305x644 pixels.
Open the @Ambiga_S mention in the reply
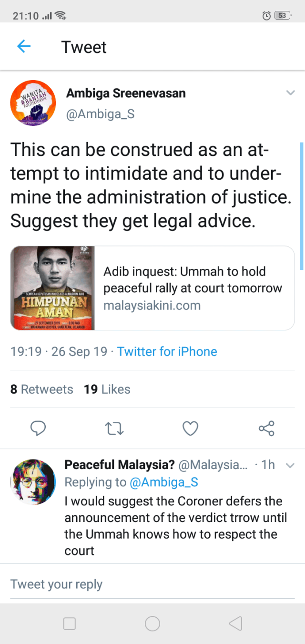point(163,482)
